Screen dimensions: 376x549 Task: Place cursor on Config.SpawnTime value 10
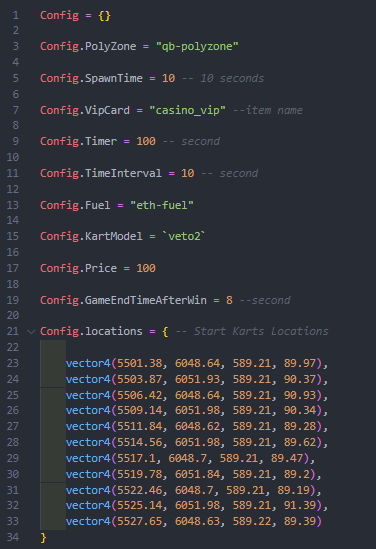pos(168,78)
